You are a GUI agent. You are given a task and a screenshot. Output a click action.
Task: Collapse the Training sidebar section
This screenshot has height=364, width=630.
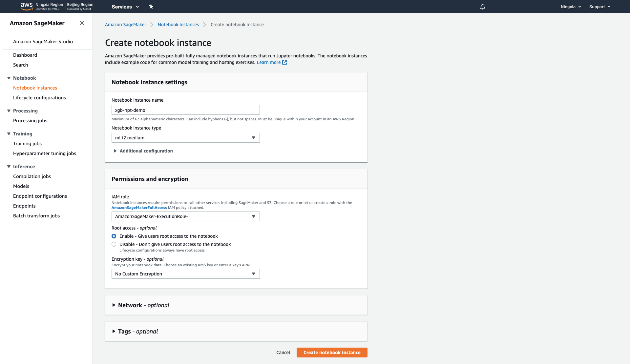9,134
